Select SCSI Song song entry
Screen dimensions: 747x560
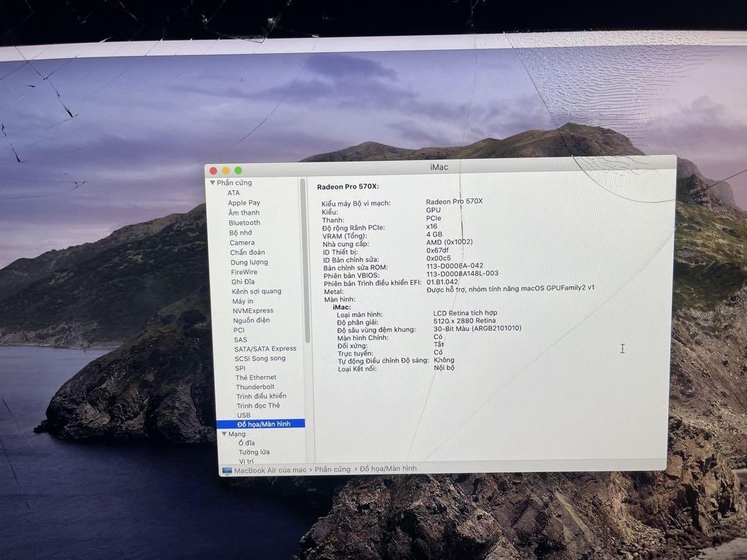(x=260, y=359)
